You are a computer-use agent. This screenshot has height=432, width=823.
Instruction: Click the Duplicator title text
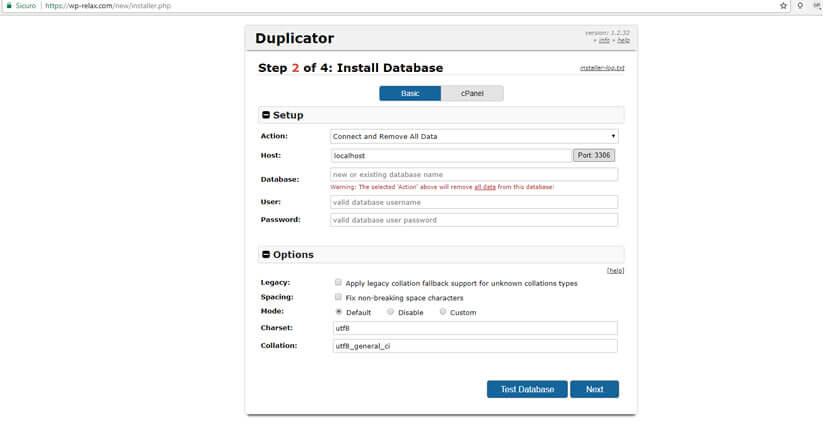(294, 38)
